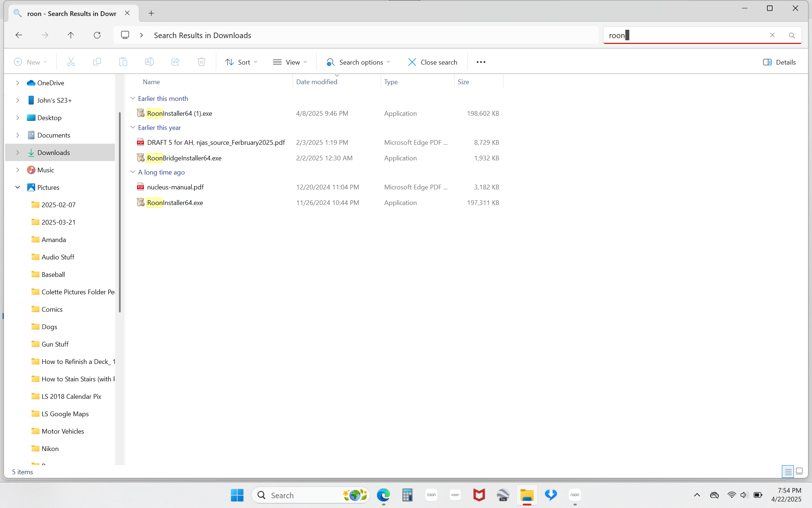Collapse the Pictures tree node
This screenshot has height=508, width=812.
(x=17, y=187)
